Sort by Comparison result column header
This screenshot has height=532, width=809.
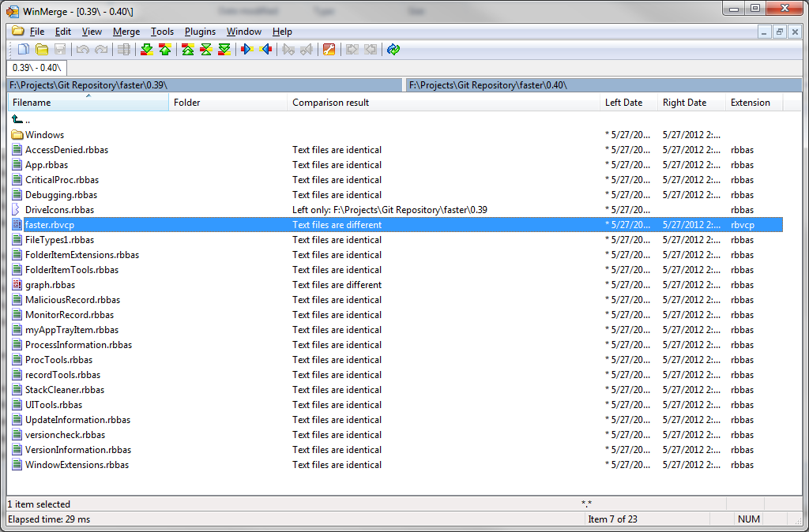click(x=444, y=102)
